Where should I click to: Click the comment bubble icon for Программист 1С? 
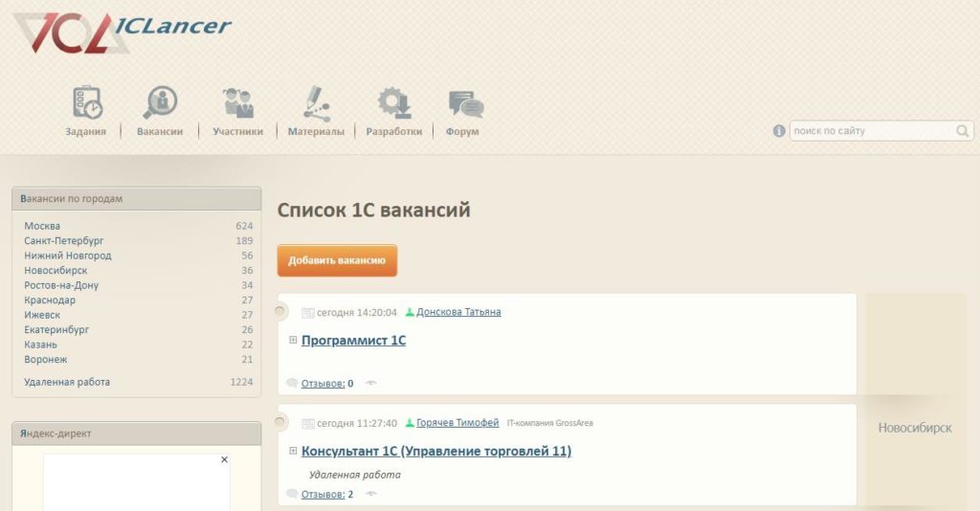point(292,383)
